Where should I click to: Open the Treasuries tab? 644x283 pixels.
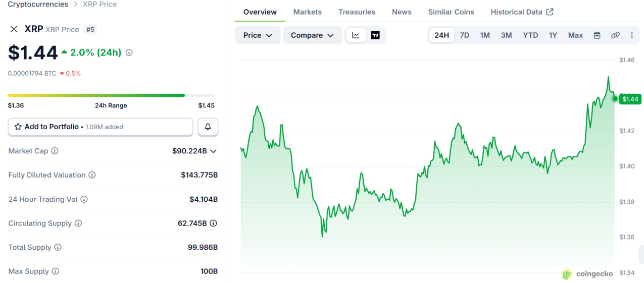tap(357, 12)
